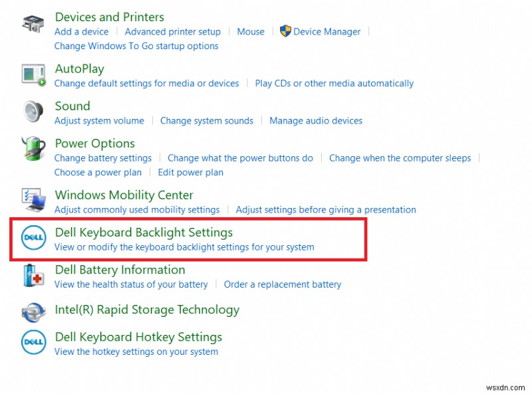
Task: Click the AutoPlay icon
Action: 33,75
